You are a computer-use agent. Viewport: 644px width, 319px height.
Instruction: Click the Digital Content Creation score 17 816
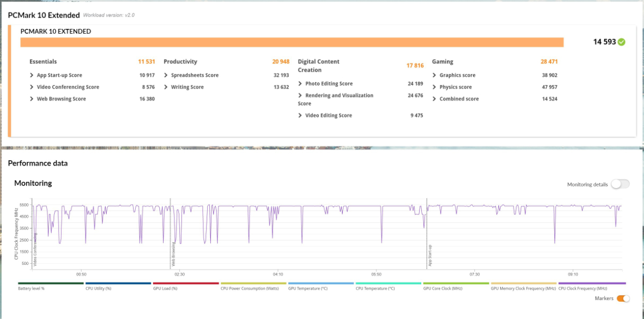[x=415, y=65]
